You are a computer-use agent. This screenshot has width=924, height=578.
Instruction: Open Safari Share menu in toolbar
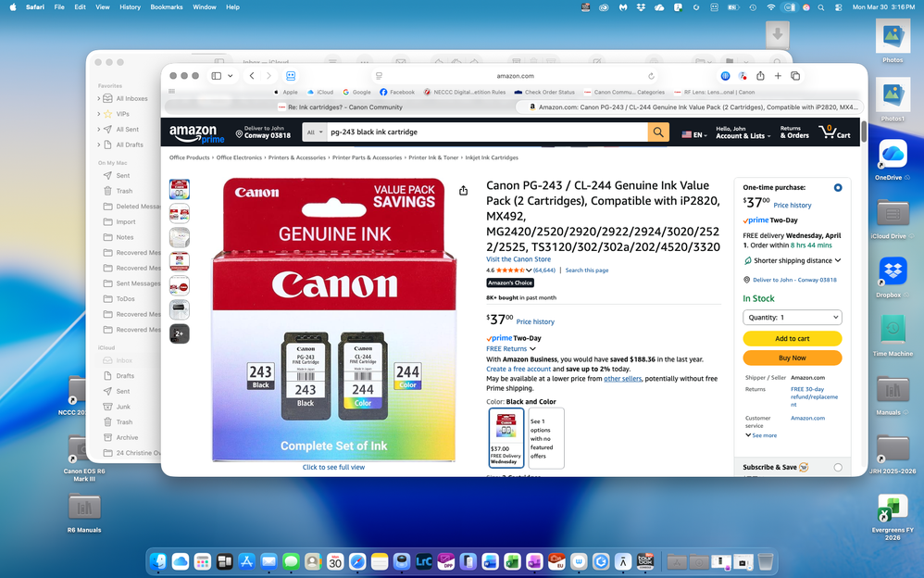click(x=760, y=76)
